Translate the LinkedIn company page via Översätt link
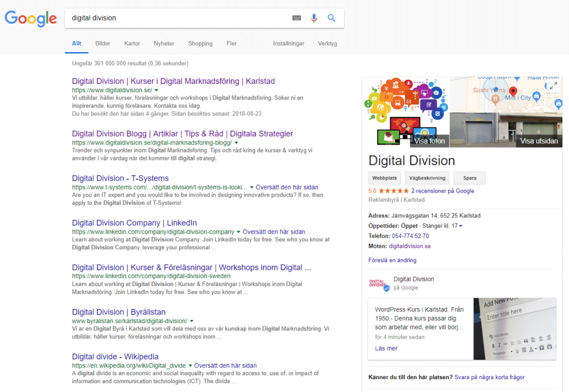This screenshot has width=569, height=392. tap(273, 232)
